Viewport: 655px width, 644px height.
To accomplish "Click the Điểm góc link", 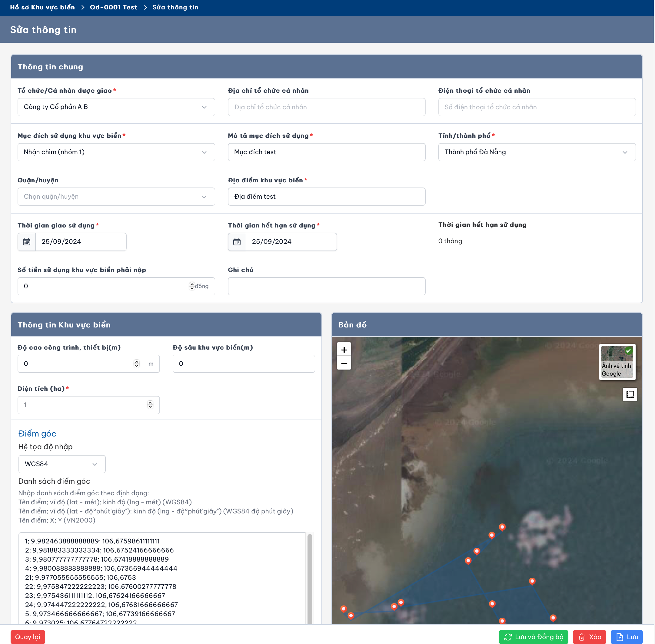I will (37, 433).
